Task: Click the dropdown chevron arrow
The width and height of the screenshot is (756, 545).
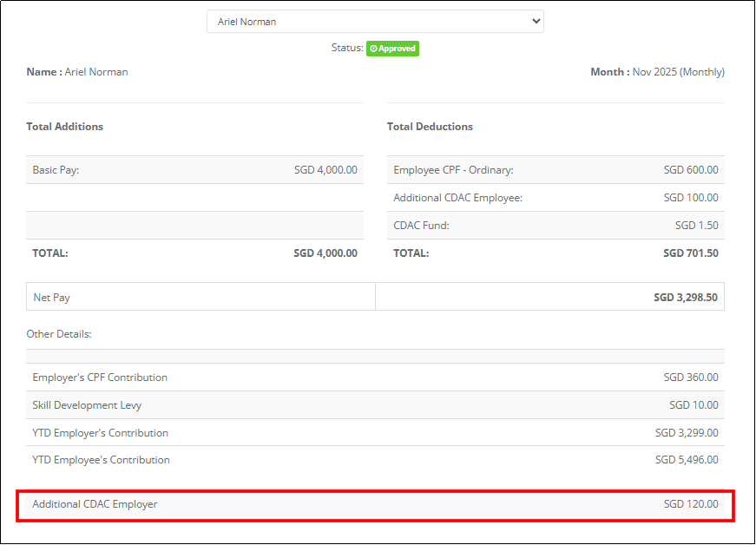Action: coord(536,21)
